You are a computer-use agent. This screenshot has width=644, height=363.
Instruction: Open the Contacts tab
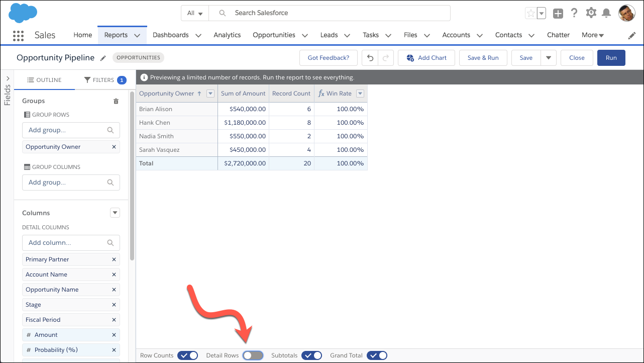point(508,35)
